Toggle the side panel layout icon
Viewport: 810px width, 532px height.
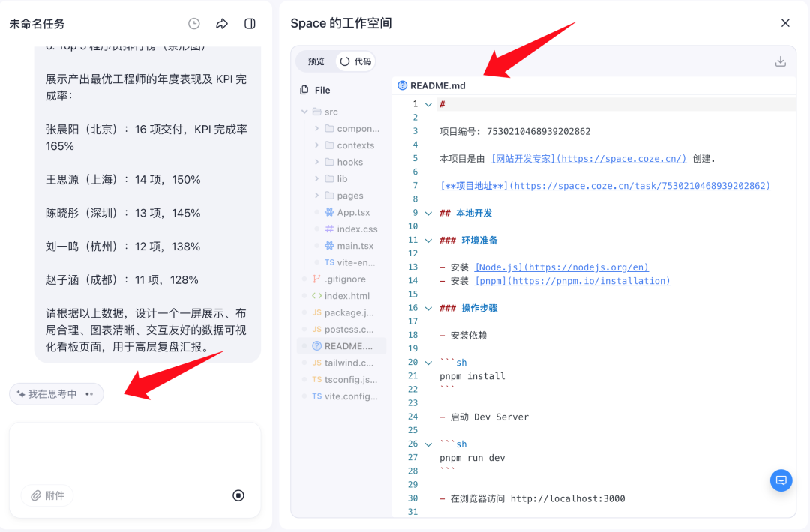point(250,24)
